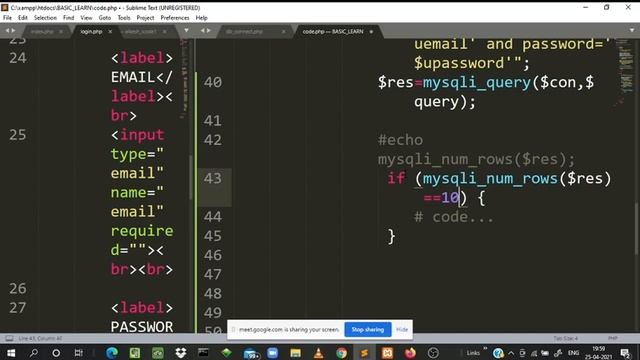This screenshot has width=640, height=360.
Task: Click the left pane minimap
Action: tap(184, 78)
